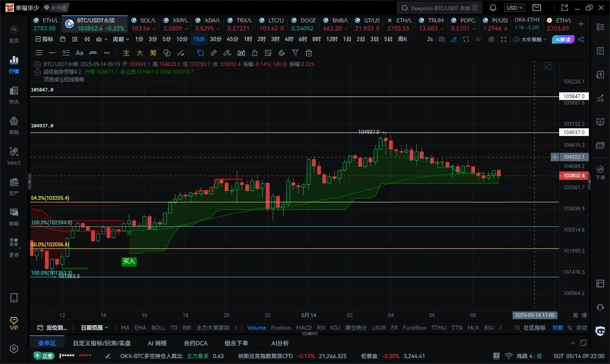Click the lock drawings icon
The width and height of the screenshot is (610, 364).
click(x=255, y=53)
